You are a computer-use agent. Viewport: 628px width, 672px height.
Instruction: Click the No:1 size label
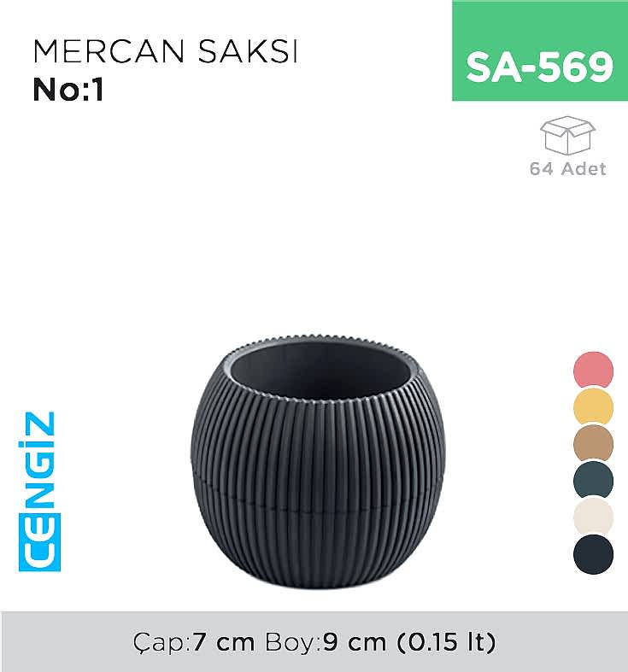pyautogui.click(x=68, y=90)
